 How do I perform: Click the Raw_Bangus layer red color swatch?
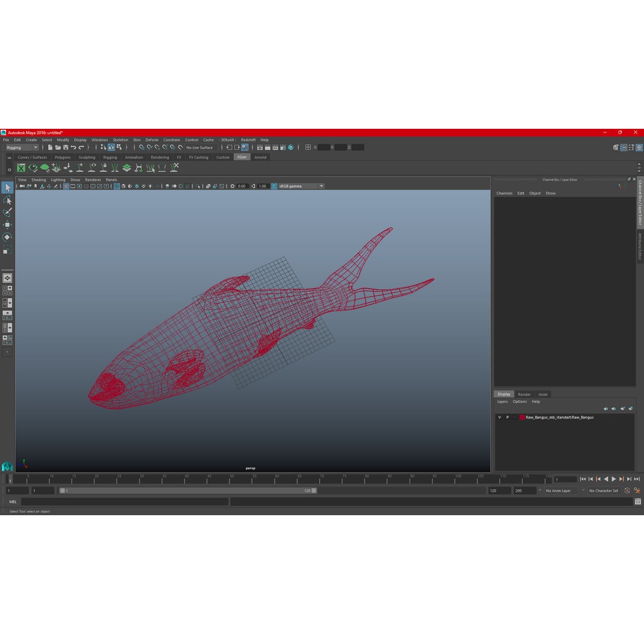pyautogui.click(x=522, y=417)
